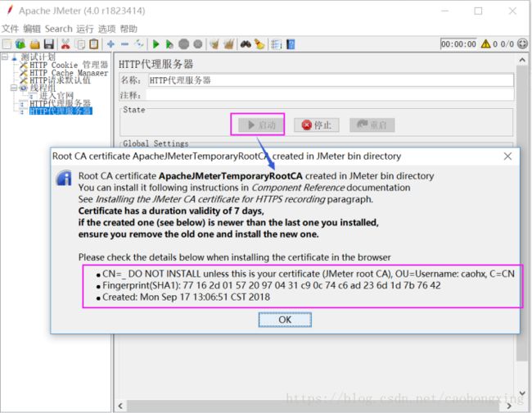Viewport: 532px width, 413px height.
Task: Select HTTP Cookie 管理器 in the tree
Action: (69, 65)
